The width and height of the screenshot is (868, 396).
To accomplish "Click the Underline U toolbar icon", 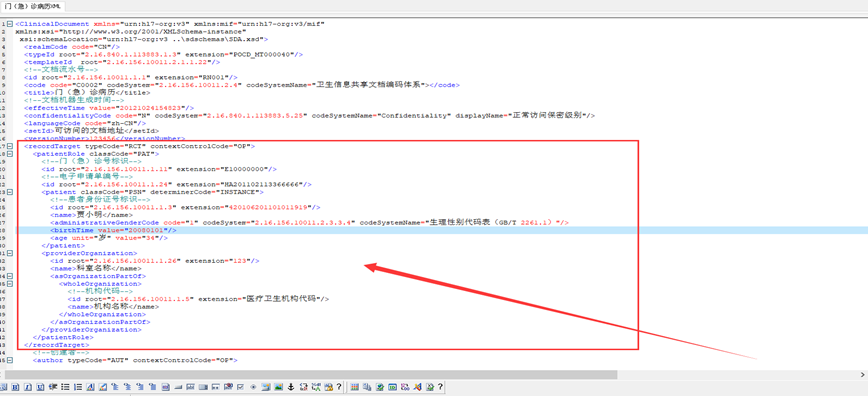I will (x=40, y=387).
